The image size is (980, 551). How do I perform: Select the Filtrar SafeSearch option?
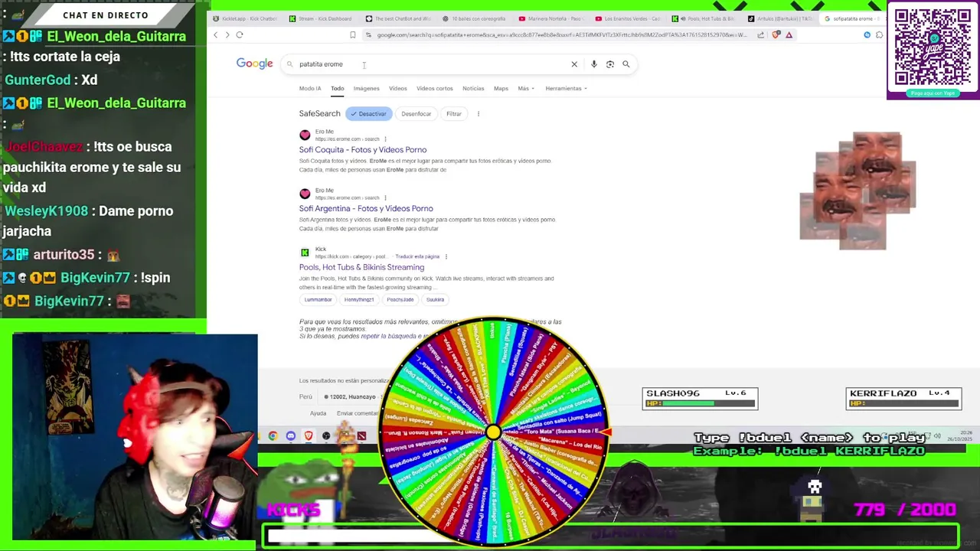(x=453, y=114)
